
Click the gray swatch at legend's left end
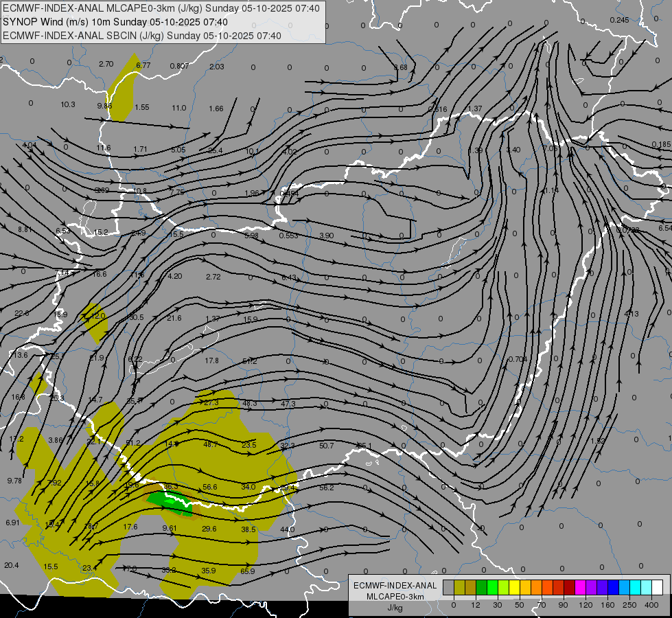pyautogui.click(x=448, y=587)
